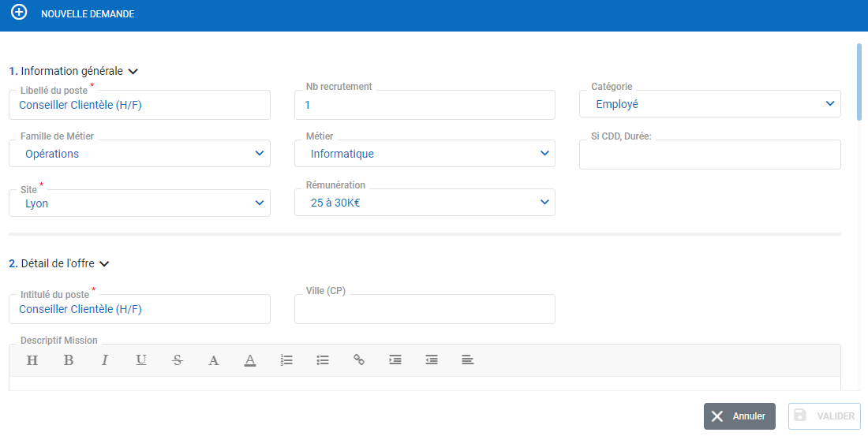Insert a bulleted list in editor
868x436 pixels.
pos(323,360)
